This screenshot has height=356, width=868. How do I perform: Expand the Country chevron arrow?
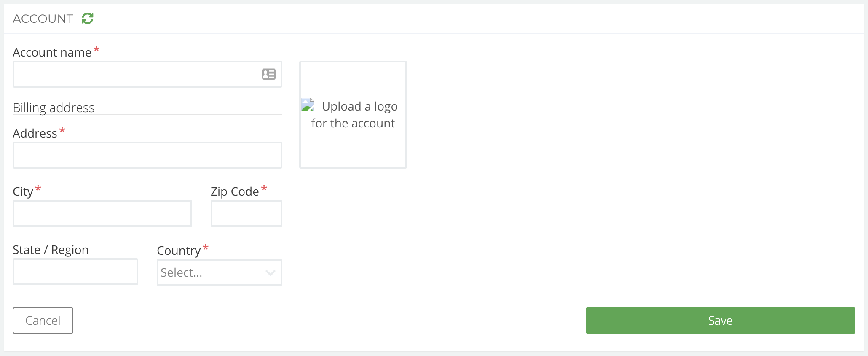[271, 272]
